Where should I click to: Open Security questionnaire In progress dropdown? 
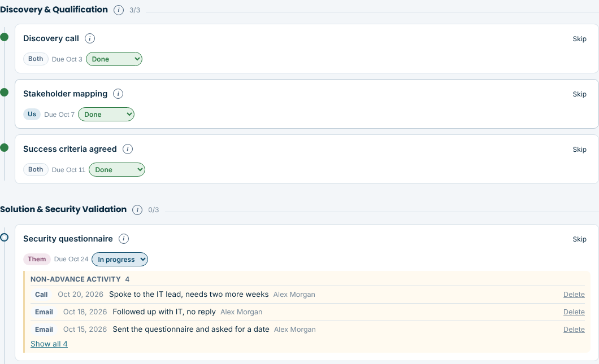120,260
